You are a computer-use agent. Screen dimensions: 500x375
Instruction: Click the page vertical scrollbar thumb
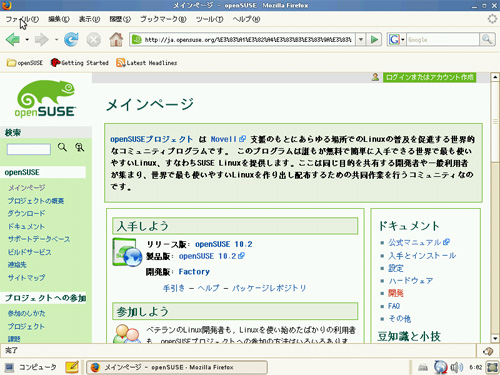tap(495, 122)
